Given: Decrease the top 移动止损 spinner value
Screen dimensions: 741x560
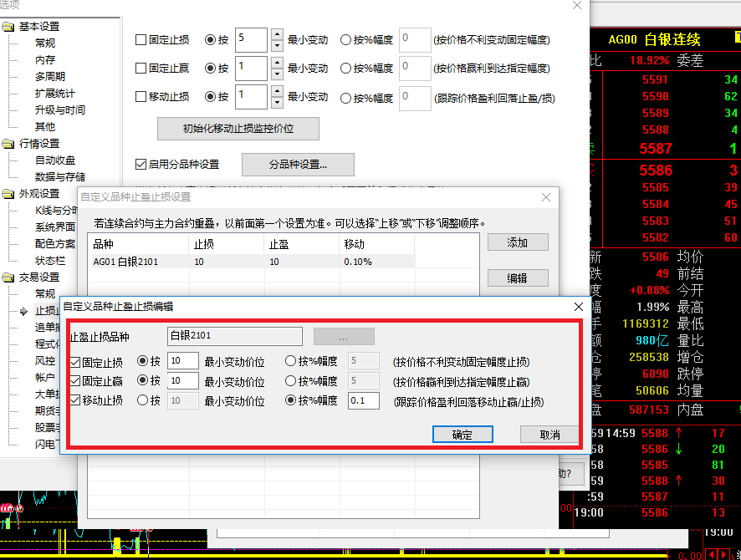Looking at the screenshot, I should tap(278, 102).
